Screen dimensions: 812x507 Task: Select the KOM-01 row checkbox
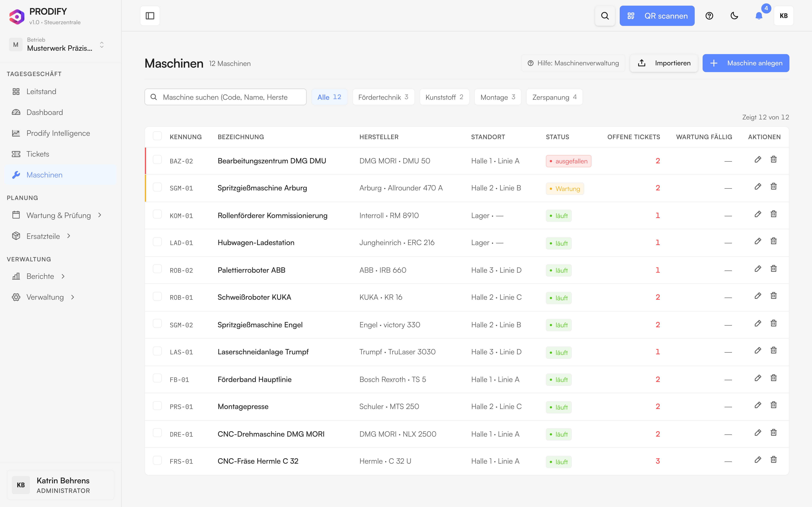[x=157, y=214]
